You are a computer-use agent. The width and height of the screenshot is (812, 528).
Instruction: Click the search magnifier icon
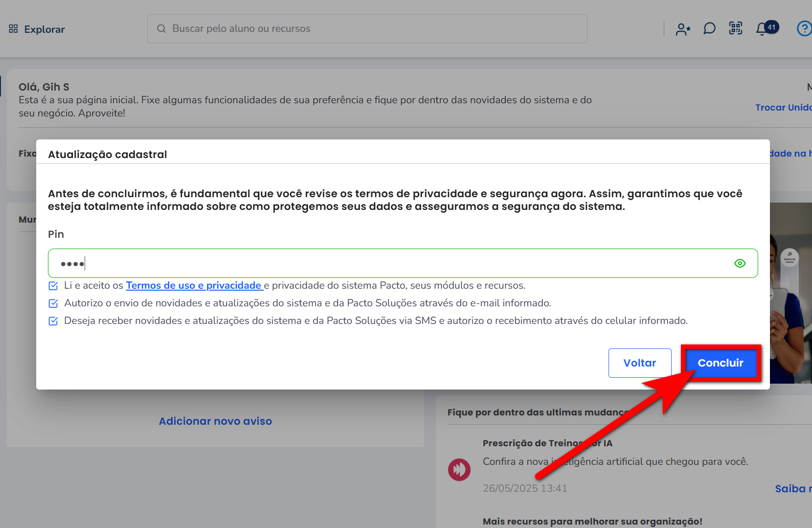tap(161, 29)
